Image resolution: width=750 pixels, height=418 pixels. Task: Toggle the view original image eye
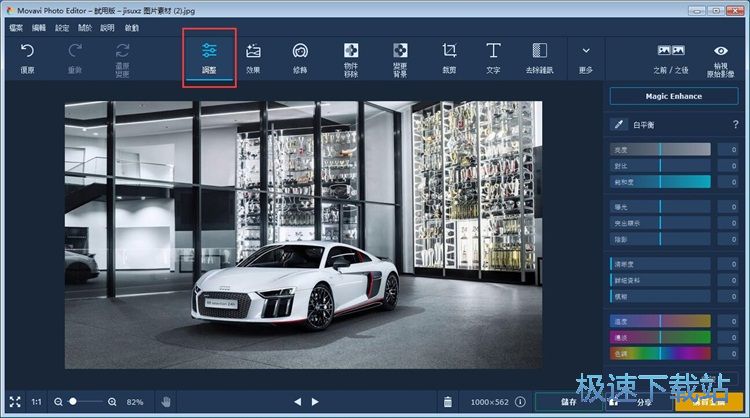(720, 56)
